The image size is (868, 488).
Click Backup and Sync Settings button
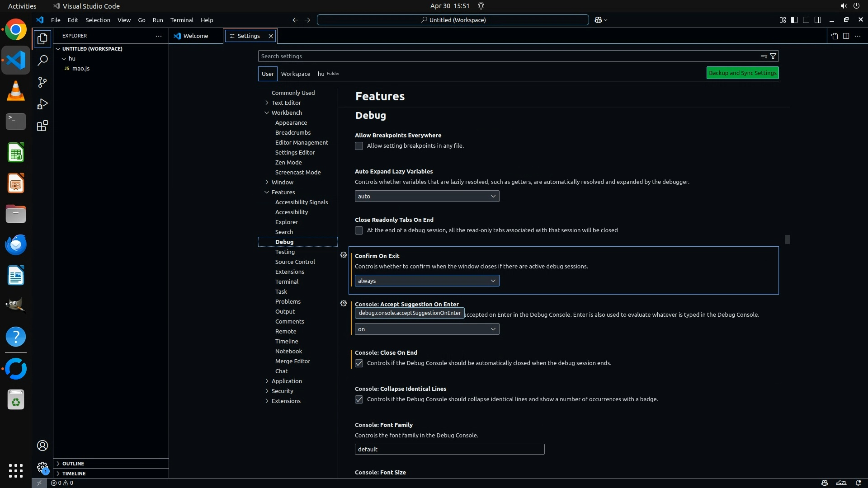coord(742,73)
